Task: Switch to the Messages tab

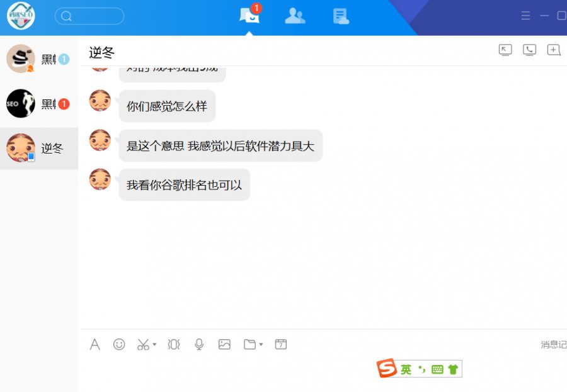Action: (x=249, y=16)
